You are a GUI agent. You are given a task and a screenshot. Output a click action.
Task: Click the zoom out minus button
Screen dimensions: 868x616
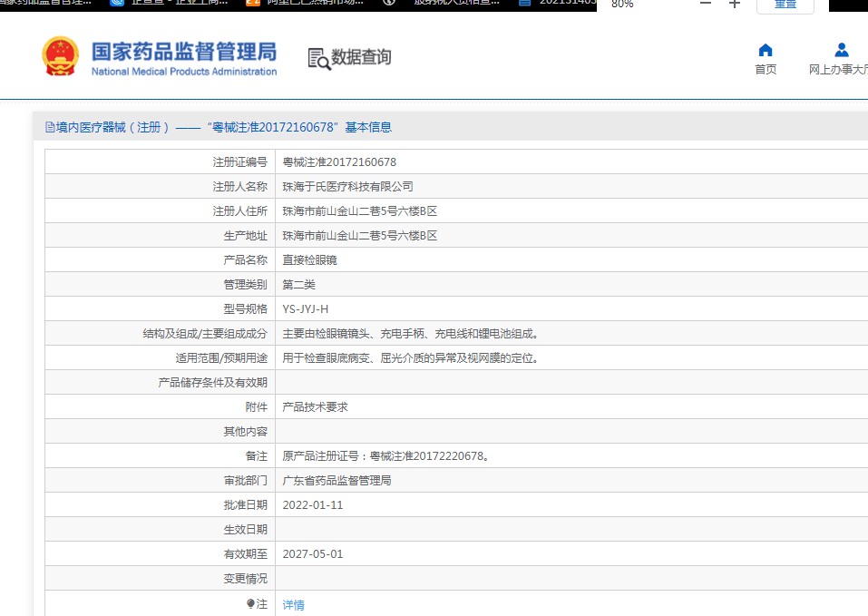pos(706,4)
